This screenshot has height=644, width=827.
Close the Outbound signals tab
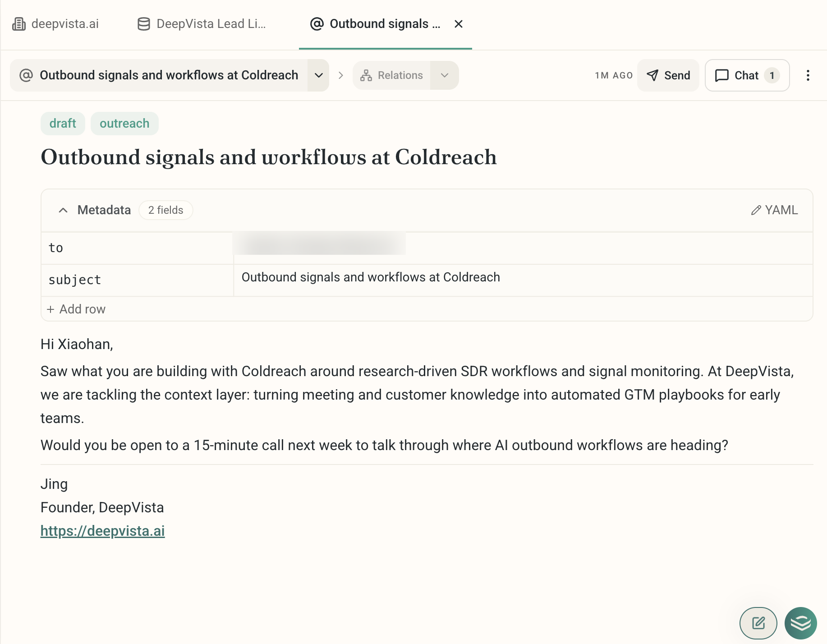tap(459, 24)
